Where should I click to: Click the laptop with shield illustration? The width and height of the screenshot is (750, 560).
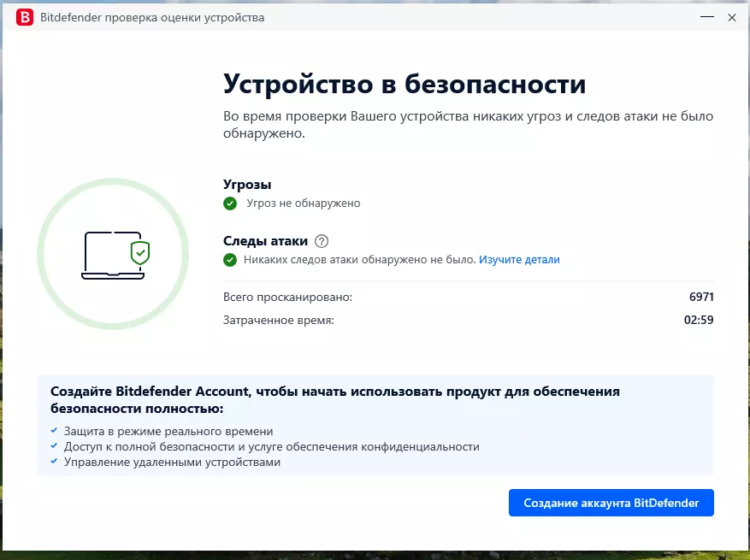click(x=115, y=256)
